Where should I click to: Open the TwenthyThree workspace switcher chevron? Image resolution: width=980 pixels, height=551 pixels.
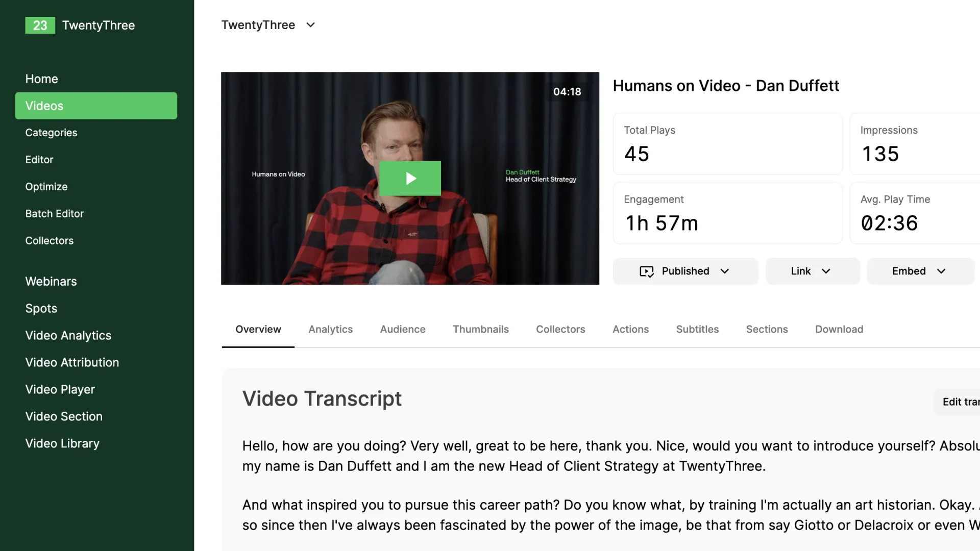click(x=310, y=25)
